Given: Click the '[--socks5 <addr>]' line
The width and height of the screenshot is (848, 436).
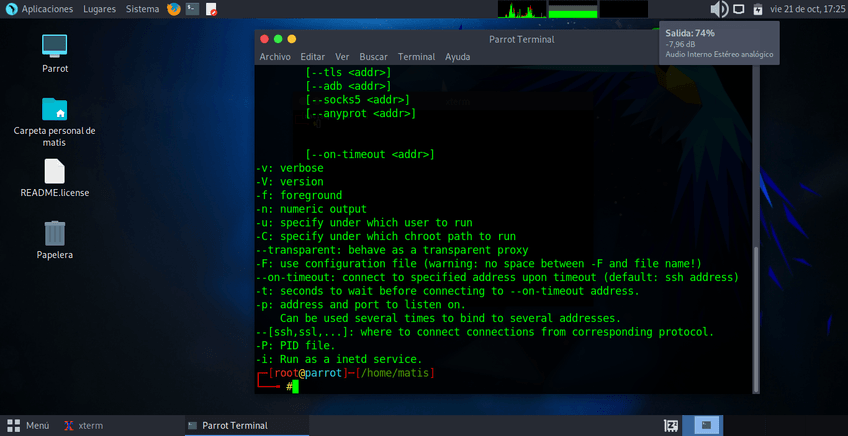Looking at the screenshot, I should 357,100.
